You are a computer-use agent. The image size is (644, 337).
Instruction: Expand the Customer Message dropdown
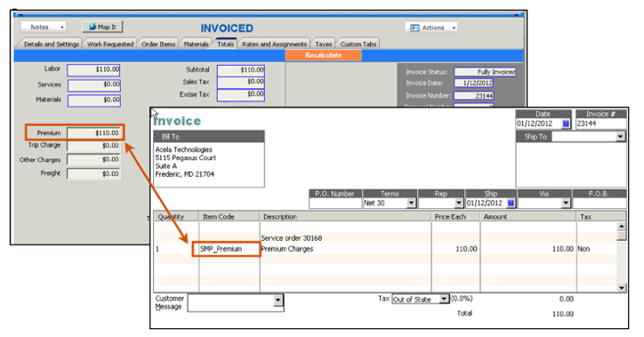(x=278, y=300)
